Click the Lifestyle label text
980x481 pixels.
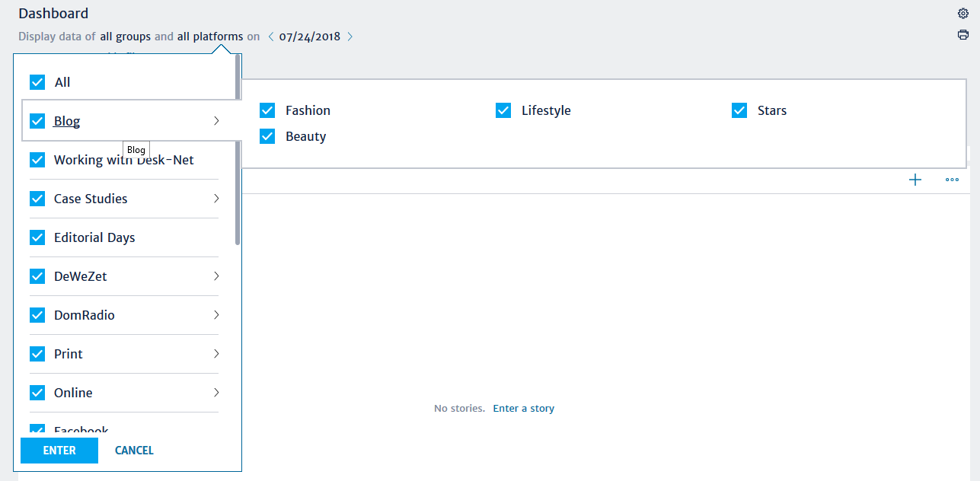click(546, 110)
